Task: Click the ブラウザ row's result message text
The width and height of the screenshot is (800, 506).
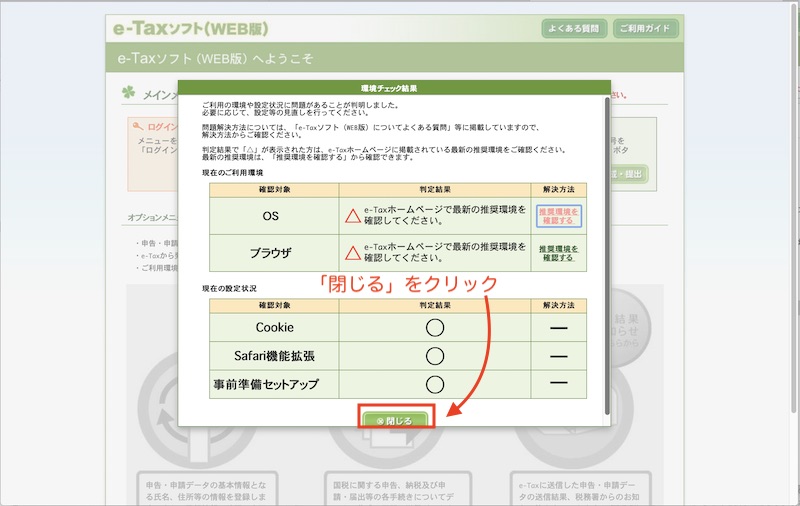Action: (444, 252)
